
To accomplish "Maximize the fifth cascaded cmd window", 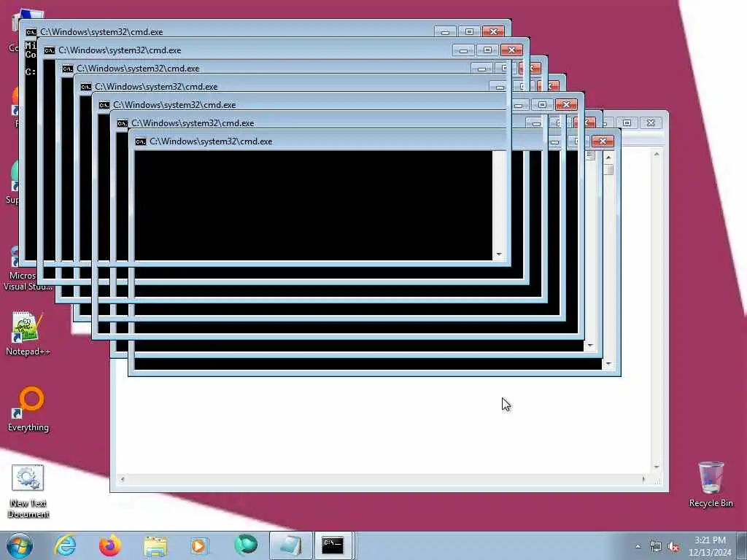I will pyautogui.click(x=542, y=104).
